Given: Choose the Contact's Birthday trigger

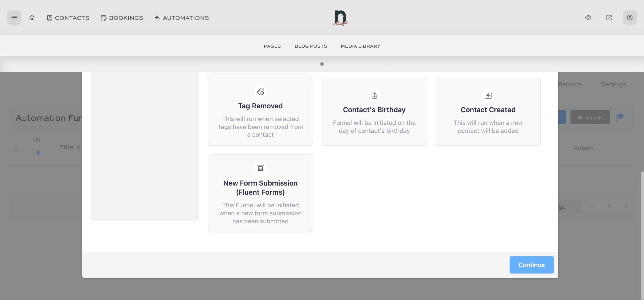Looking at the screenshot, I should pos(374,111).
